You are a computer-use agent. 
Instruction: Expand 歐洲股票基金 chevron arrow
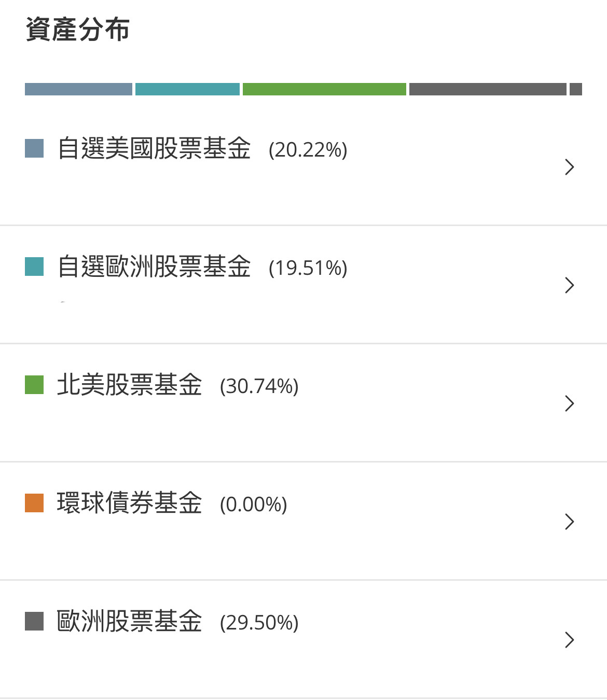569,640
